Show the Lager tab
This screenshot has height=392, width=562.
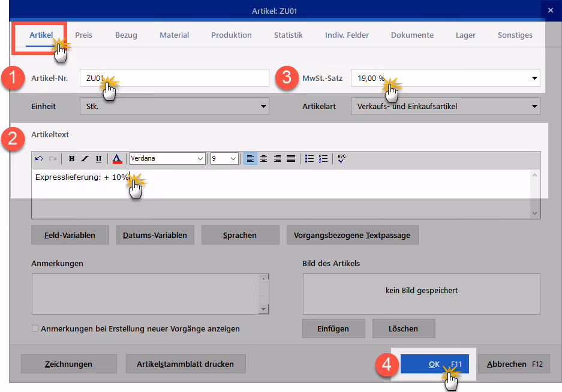465,35
